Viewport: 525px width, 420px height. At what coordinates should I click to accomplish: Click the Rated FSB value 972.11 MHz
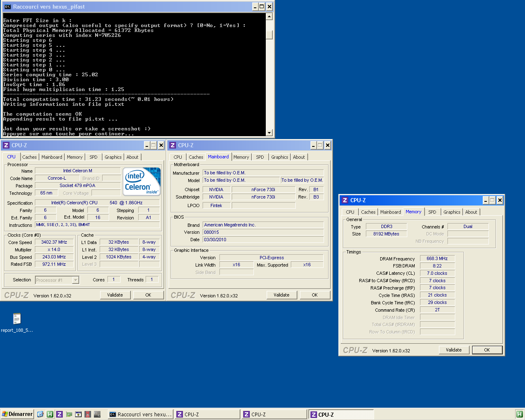[54, 264]
